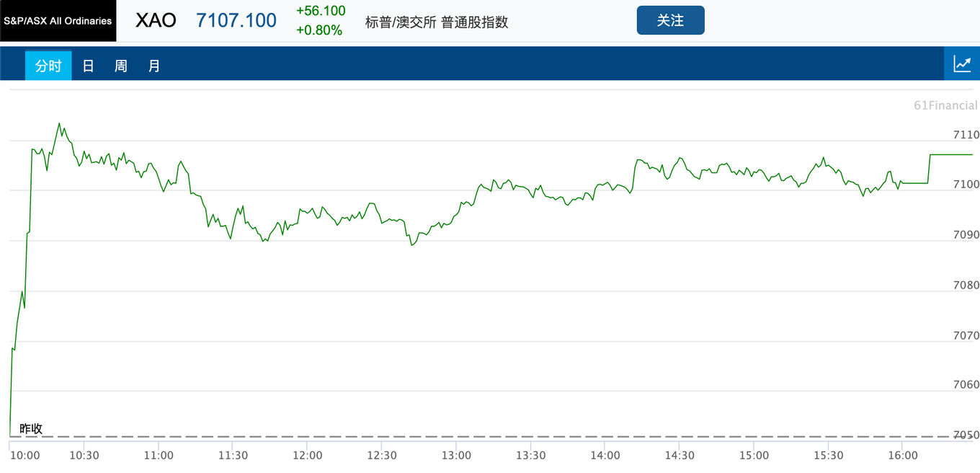Viewport: 980px width, 473px height.
Task: Click the 7100 price axis label
Action: tap(966, 185)
